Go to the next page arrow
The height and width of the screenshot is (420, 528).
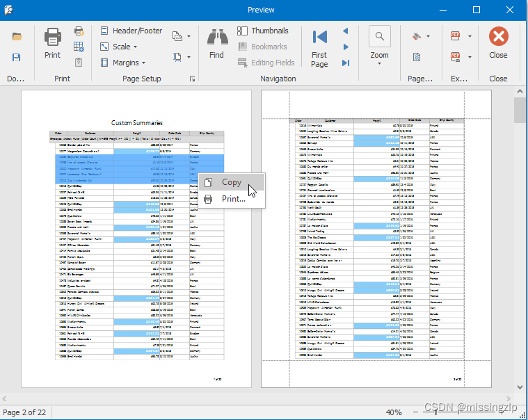click(x=346, y=47)
